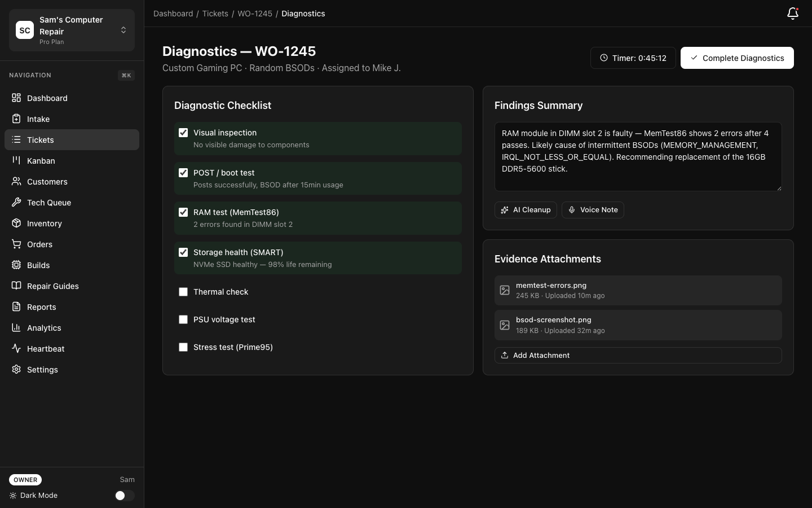Click the Tech Queue wrench icon

[x=16, y=203]
